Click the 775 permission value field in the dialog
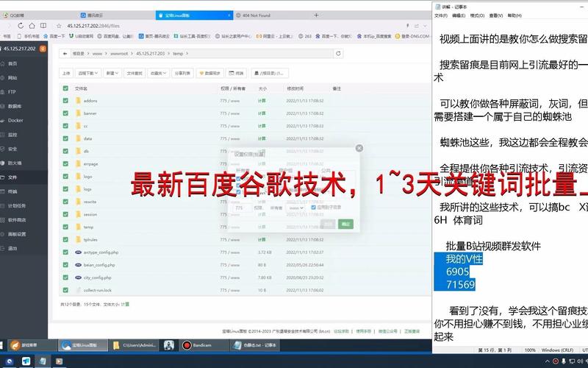This screenshot has width=588, height=368. click(x=242, y=208)
